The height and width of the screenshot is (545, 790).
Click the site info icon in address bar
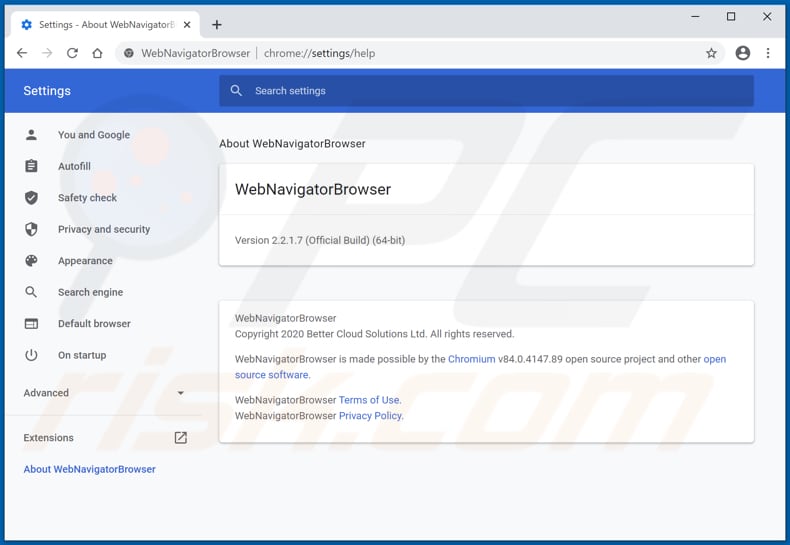pos(129,53)
